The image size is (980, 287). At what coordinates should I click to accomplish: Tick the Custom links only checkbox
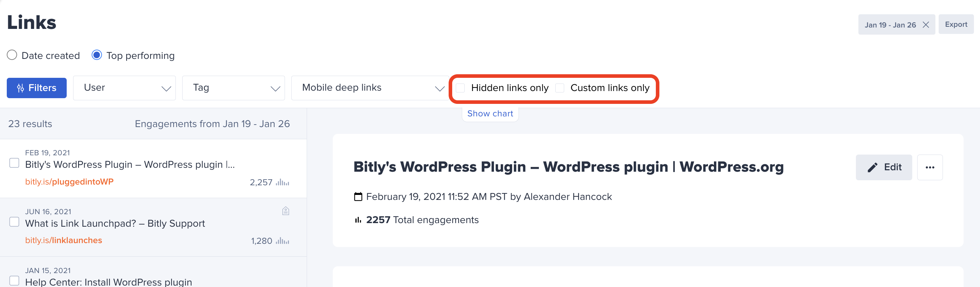[x=560, y=88]
